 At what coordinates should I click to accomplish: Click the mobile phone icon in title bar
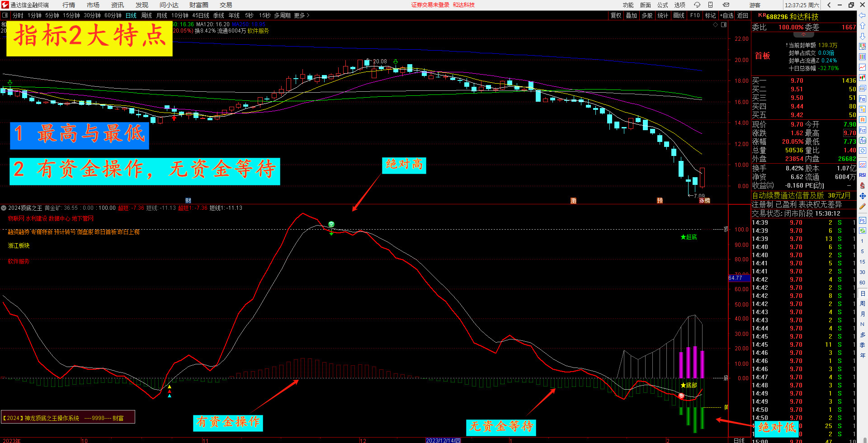[710, 5]
